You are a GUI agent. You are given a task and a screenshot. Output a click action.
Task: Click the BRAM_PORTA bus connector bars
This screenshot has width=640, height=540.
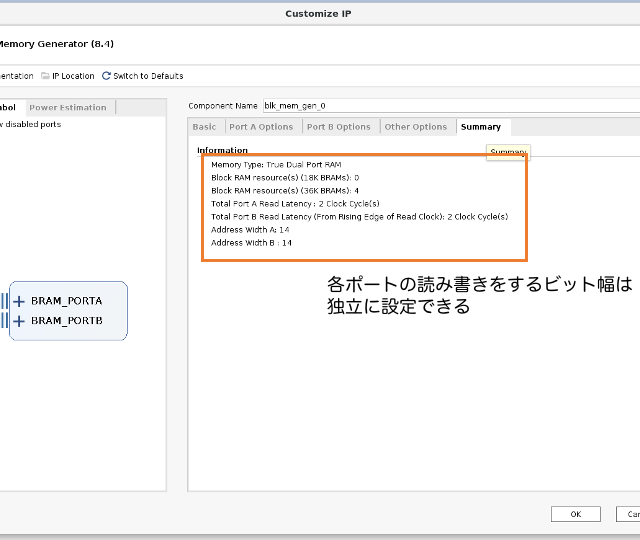[5, 301]
